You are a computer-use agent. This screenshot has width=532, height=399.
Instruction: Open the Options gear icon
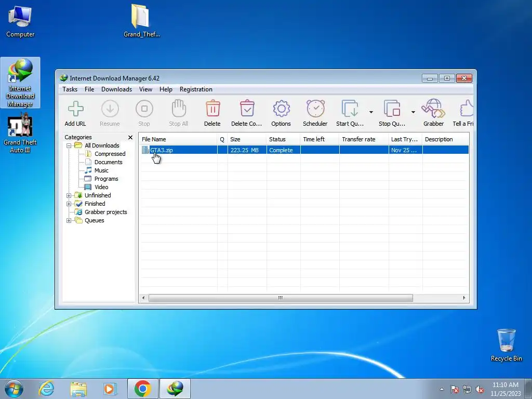pyautogui.click(x=281, y=109)
